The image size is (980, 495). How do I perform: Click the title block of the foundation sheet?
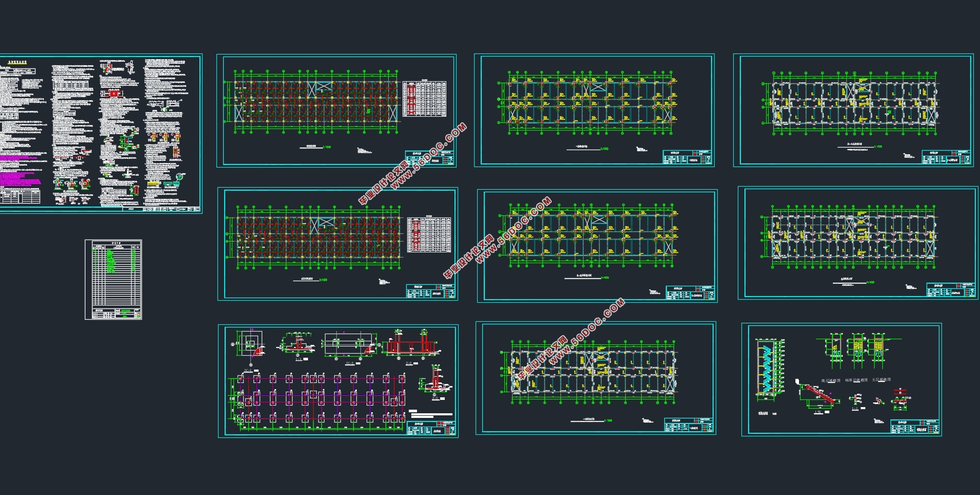[431, 428]
